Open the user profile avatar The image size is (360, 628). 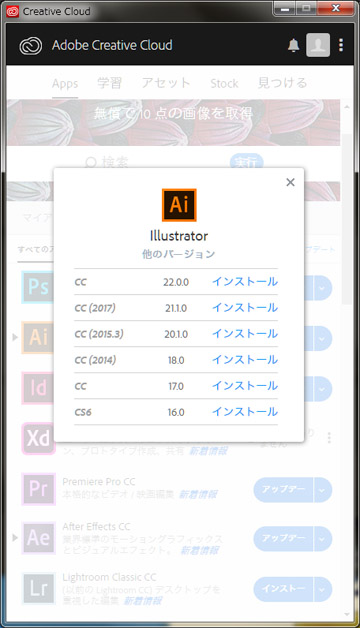[318, 45]
